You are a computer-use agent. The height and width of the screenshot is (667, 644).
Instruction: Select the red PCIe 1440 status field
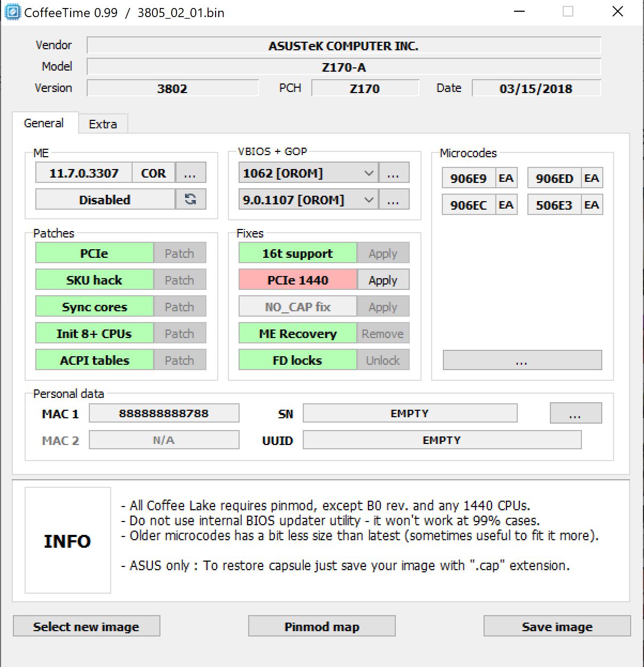click(297, 280)
